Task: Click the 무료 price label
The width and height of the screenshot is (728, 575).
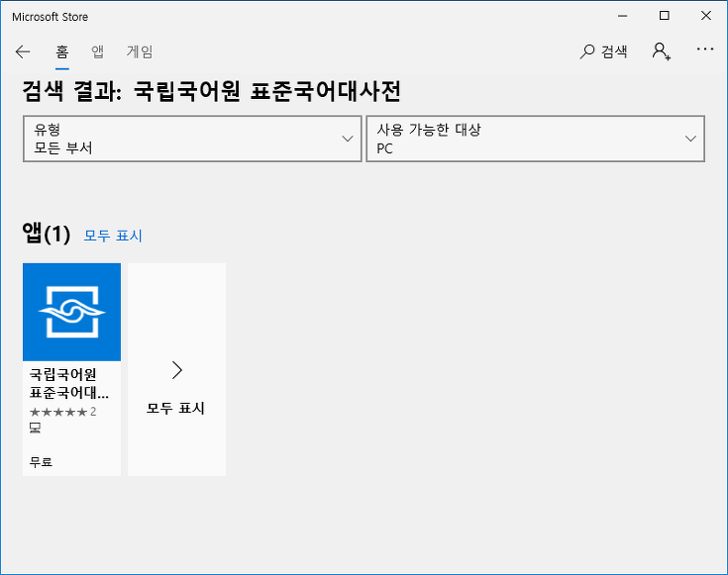Action: [x=41, y=462]
